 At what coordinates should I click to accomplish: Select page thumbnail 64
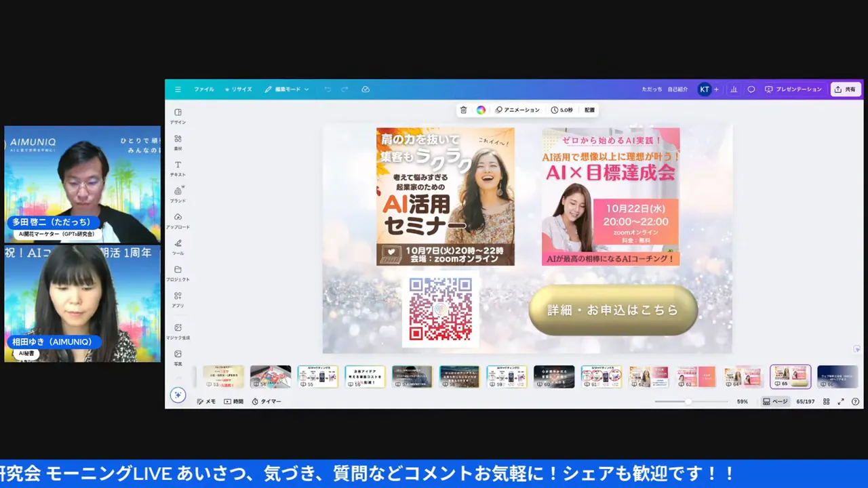coord(743,377)
